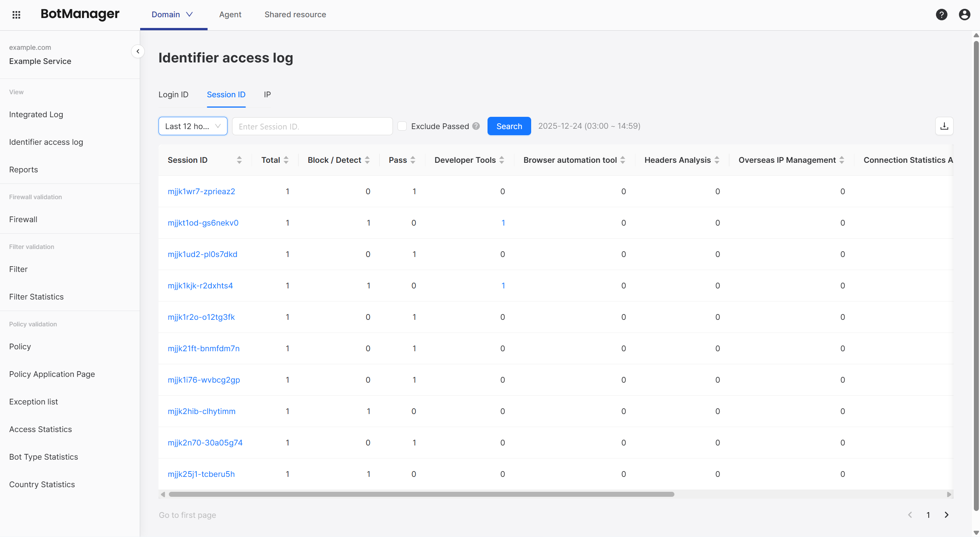This screenshot has height=537, width=980.
Task: Click the help question mark icon
Action: click(x=941, y=15)
